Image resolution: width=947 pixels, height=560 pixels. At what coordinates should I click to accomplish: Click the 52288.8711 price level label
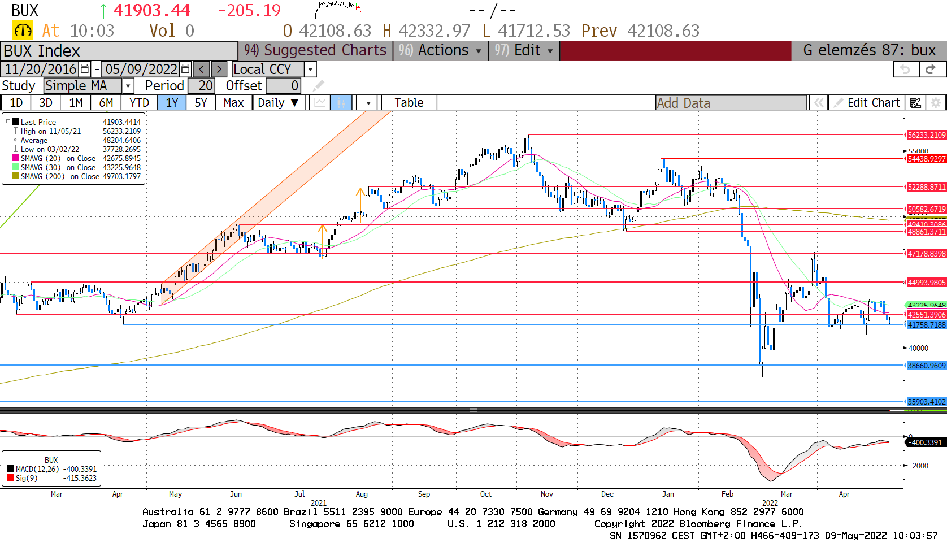pyautogui.click(x=926, y=187)
